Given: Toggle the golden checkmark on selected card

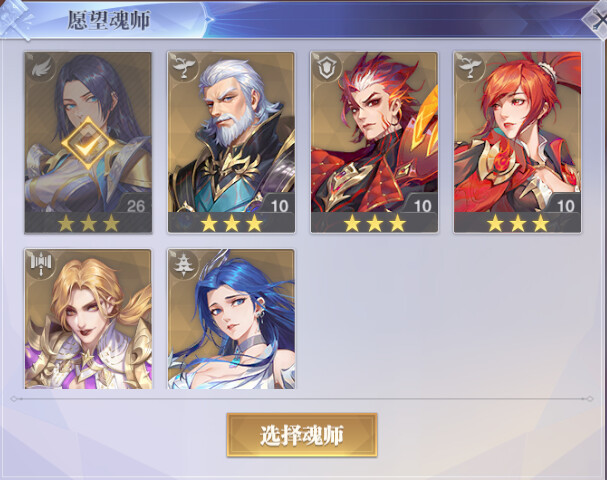Looking at the screenshot, I should (89, 144).
